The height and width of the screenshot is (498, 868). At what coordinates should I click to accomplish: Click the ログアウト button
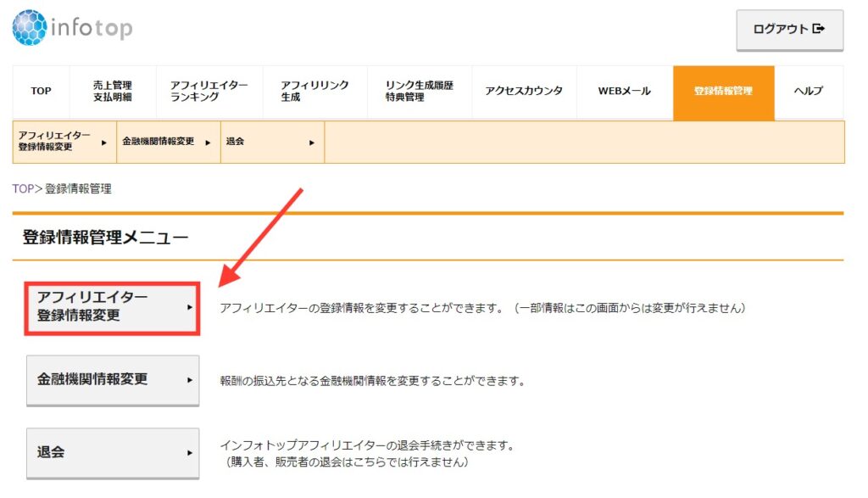(x=788, y=29)
